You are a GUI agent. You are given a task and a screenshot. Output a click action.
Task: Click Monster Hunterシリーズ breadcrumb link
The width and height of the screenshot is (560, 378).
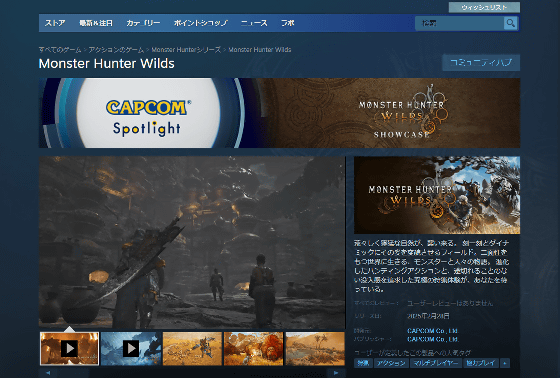186,50
